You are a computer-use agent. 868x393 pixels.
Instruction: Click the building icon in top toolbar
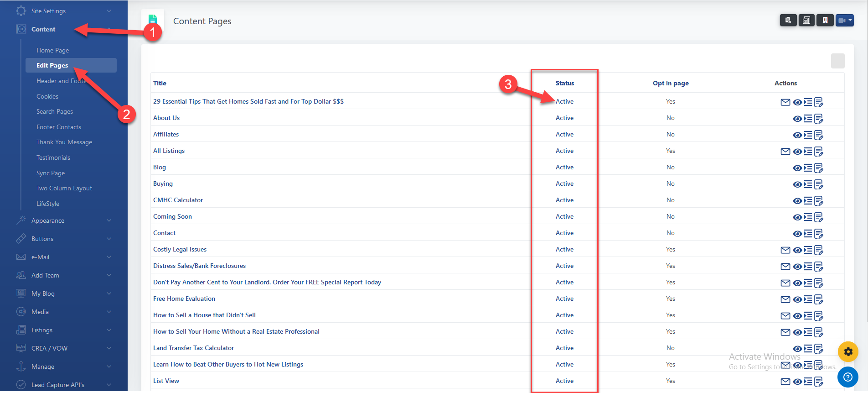click(825, 21)
